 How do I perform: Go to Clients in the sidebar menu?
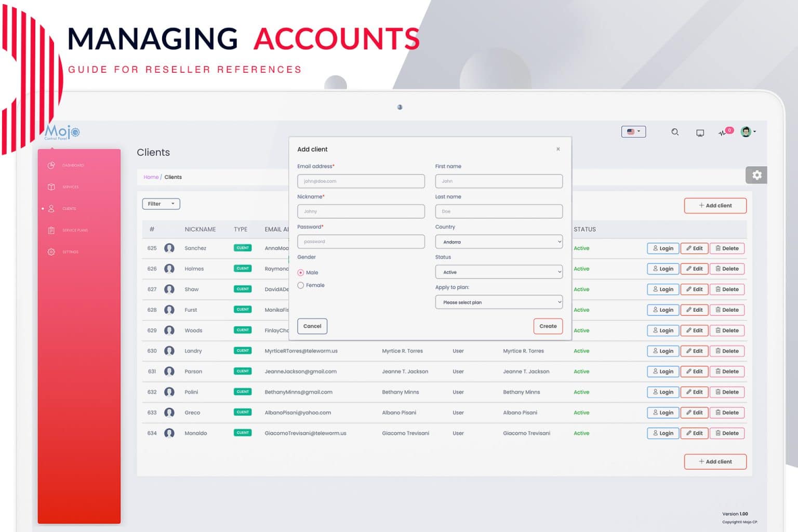point(69,209)
